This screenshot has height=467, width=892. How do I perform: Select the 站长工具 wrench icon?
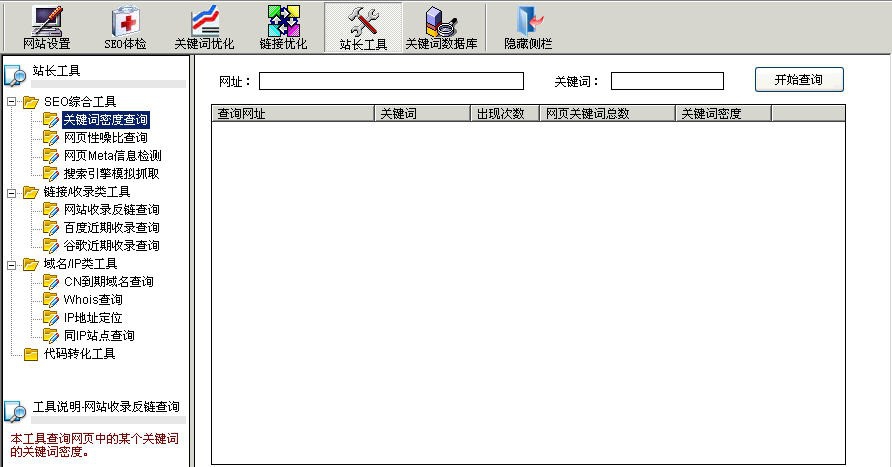point(363,22)
